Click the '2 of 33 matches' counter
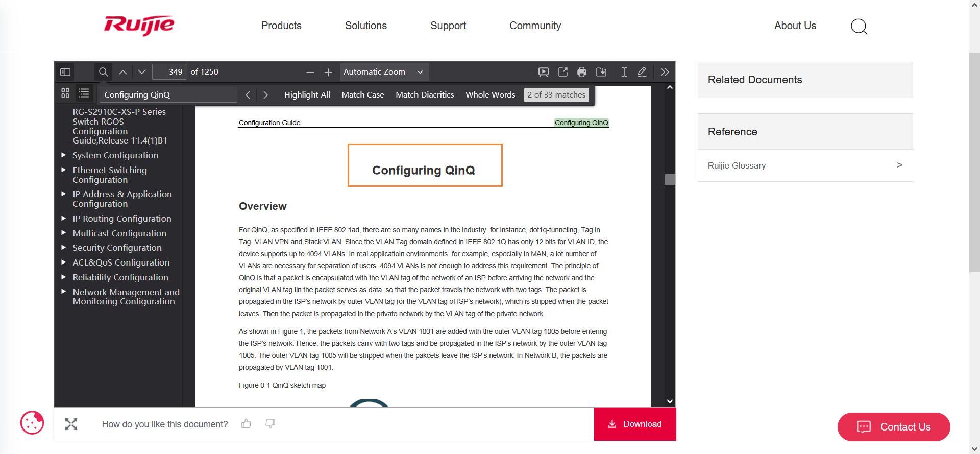Viewport: 980px width, 454px height. (x=556, y=95)
